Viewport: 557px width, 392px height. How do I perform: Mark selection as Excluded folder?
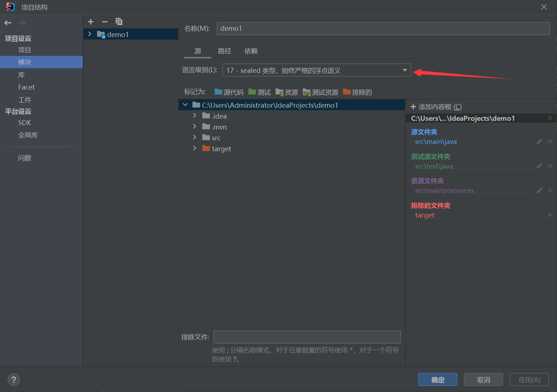(357, 92)
